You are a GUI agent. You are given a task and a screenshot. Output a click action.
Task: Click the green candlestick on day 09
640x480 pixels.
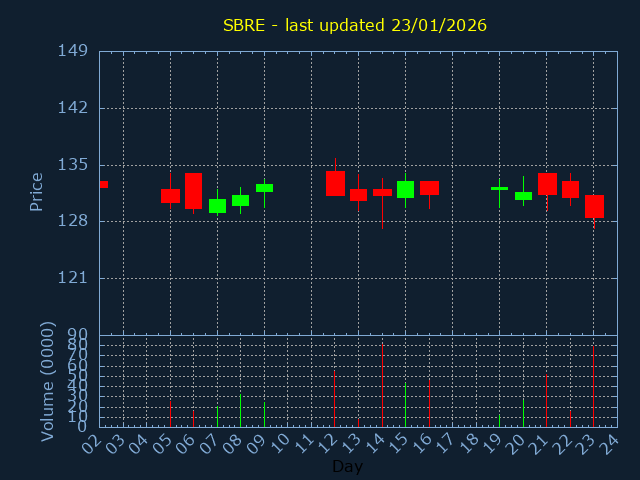pyautogui.click(x=264, y=187)
